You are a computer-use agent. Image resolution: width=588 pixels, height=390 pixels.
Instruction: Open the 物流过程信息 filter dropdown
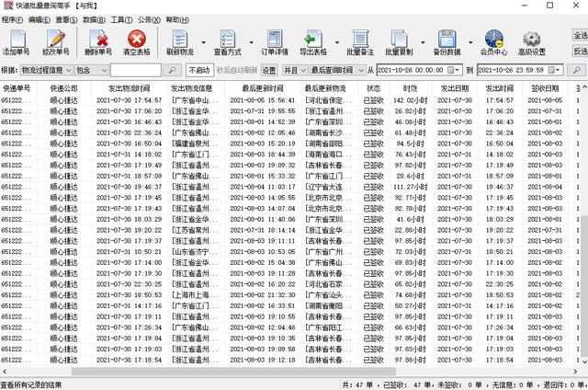click(x=46, y=70)
